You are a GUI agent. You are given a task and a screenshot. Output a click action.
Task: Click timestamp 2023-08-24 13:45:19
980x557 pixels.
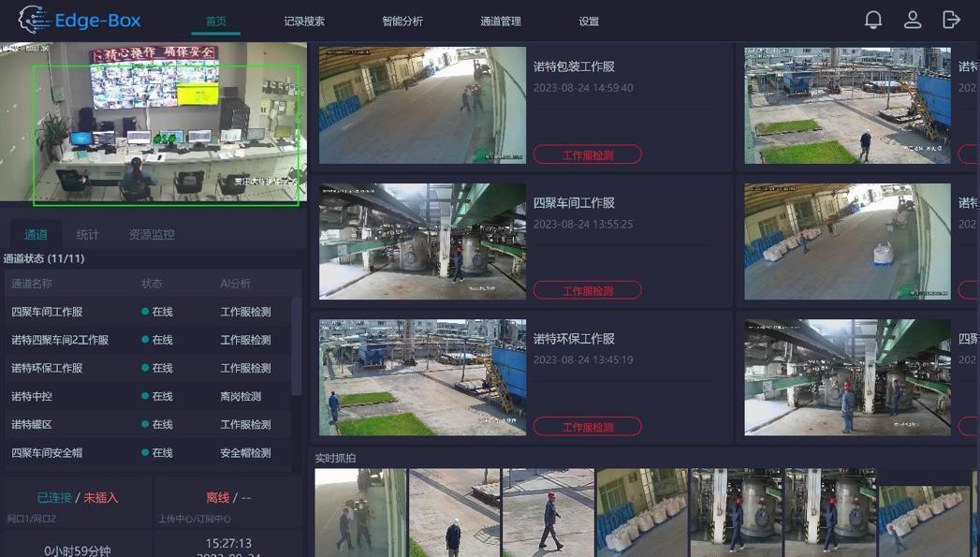(583, 360)
